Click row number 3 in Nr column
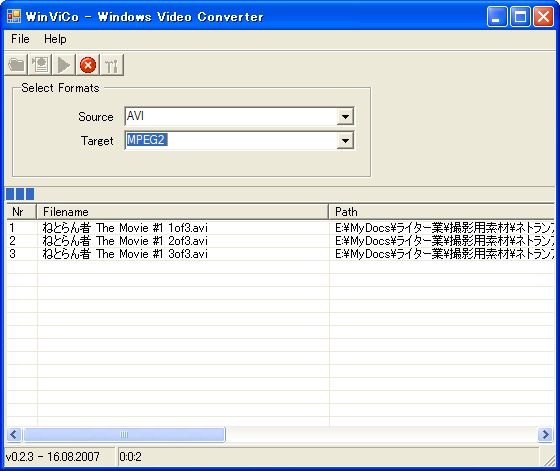 [12, 254]
